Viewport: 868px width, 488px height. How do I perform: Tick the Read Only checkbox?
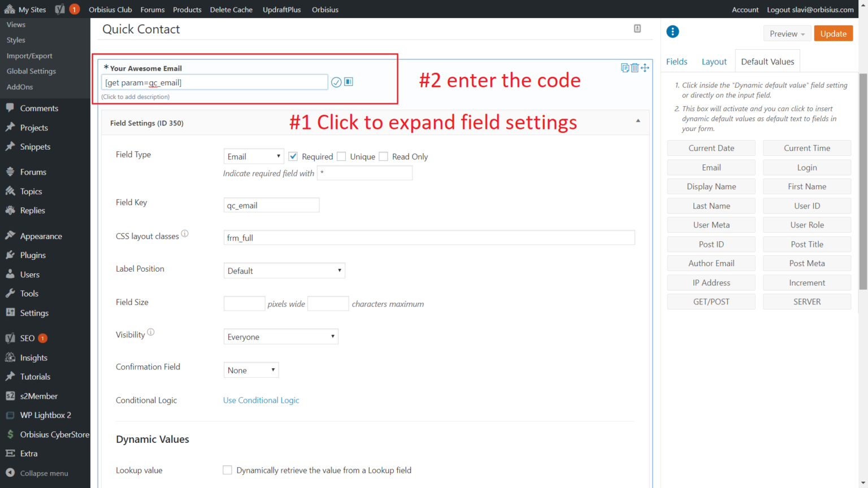(x=384, y=156)
